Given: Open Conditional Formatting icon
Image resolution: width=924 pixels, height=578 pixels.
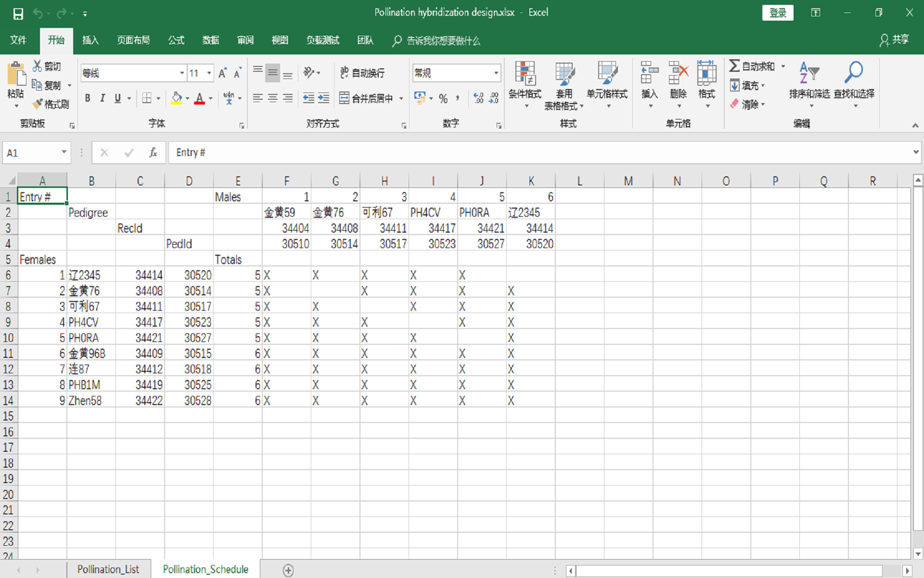Looking at the screenshot, I should 525,73.
